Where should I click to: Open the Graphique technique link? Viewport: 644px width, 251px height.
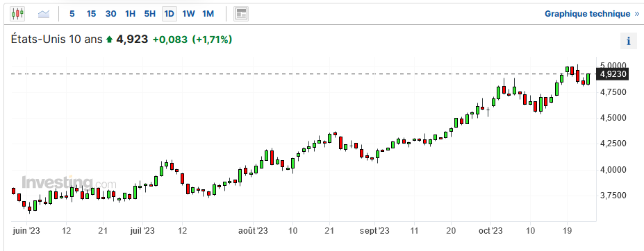[587, 14]
